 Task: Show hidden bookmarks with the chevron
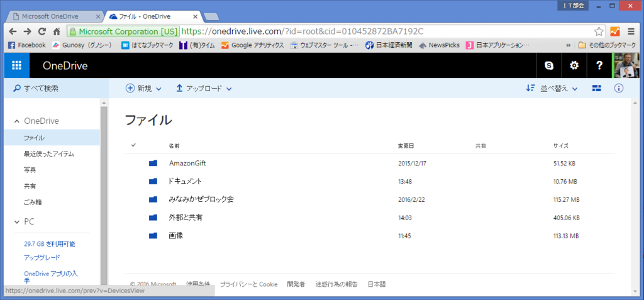569,45
